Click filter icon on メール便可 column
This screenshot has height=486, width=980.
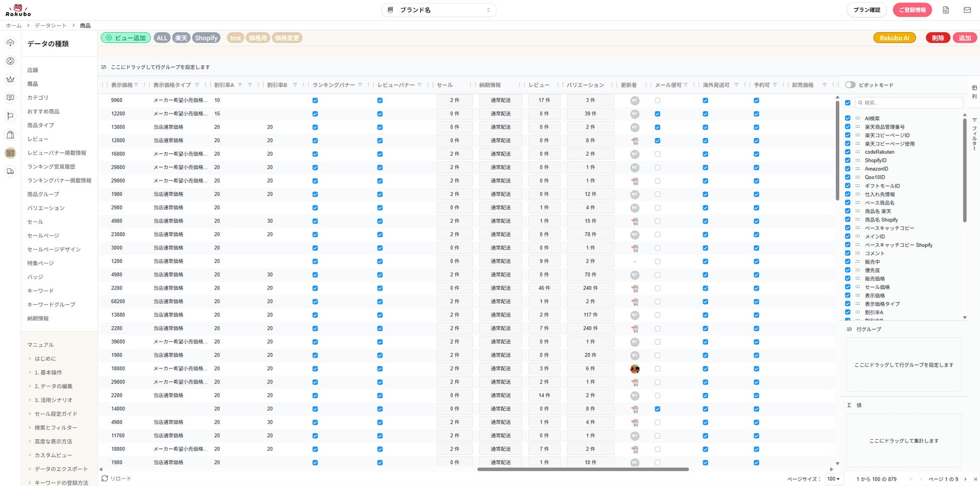click(x=685, y=85)
